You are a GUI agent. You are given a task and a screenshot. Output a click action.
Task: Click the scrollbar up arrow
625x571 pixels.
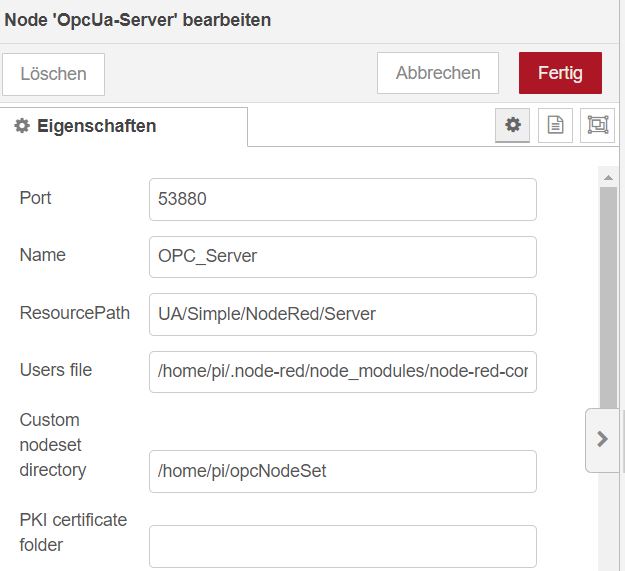click(608, 177)
